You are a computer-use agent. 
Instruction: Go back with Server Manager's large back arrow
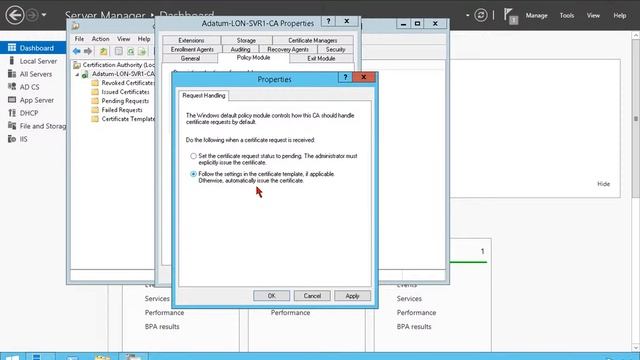coord(15,16)
